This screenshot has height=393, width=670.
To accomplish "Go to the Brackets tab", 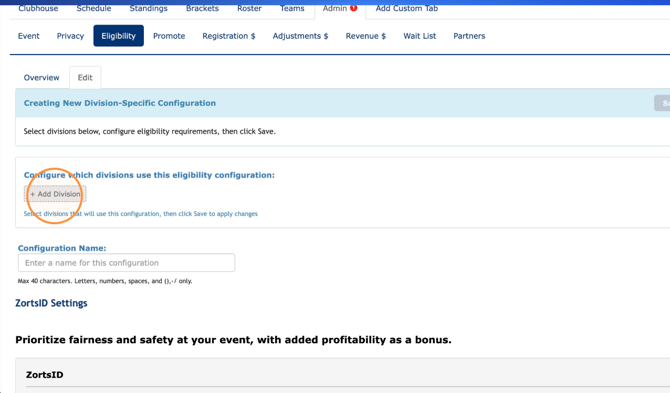I will [202, 9].
